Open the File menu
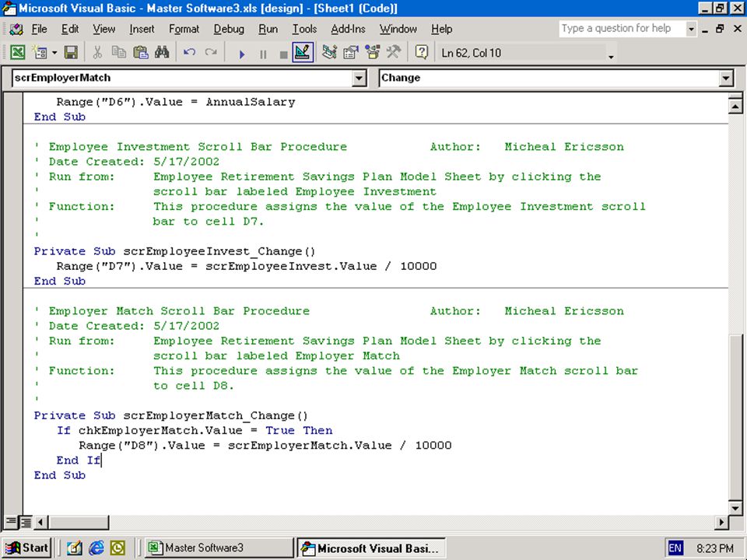The image size is (747, 560). [x=39, y=29]
